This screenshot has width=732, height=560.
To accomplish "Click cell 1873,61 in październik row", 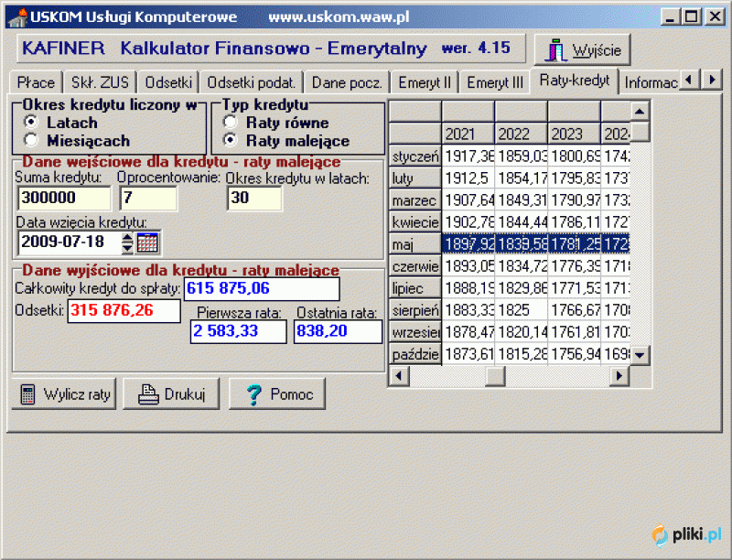I will pos(468,354).
